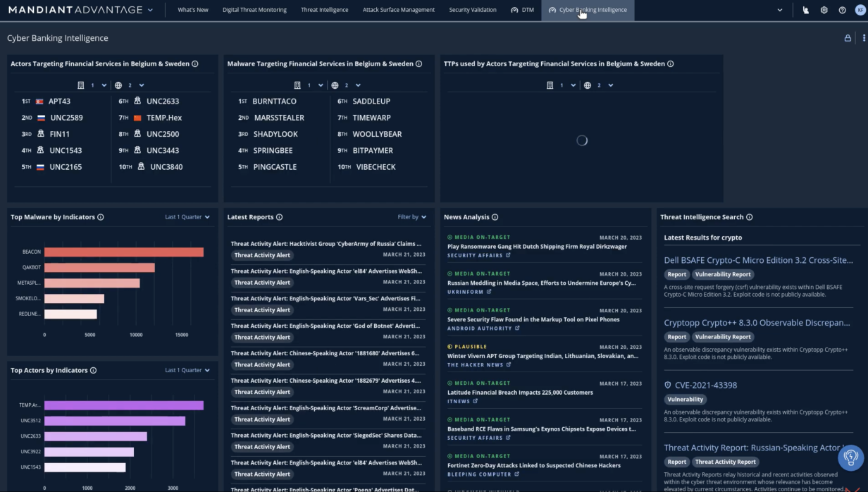The width and height of the screenshot is (868, 492).
Task: Select the FIN11 actor
Action: tap(60, 134)
